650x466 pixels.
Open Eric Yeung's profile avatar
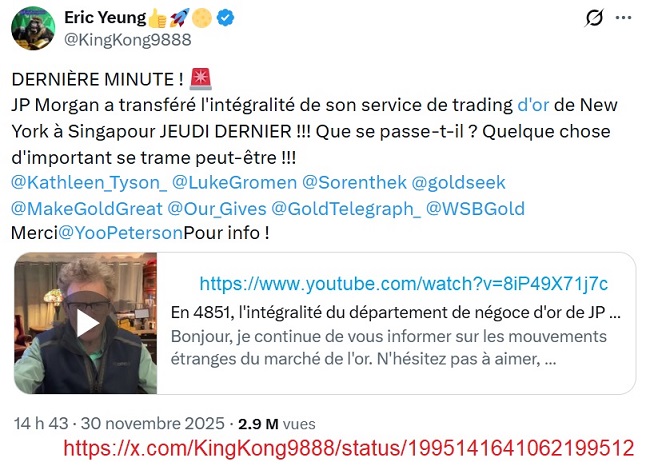33,28
